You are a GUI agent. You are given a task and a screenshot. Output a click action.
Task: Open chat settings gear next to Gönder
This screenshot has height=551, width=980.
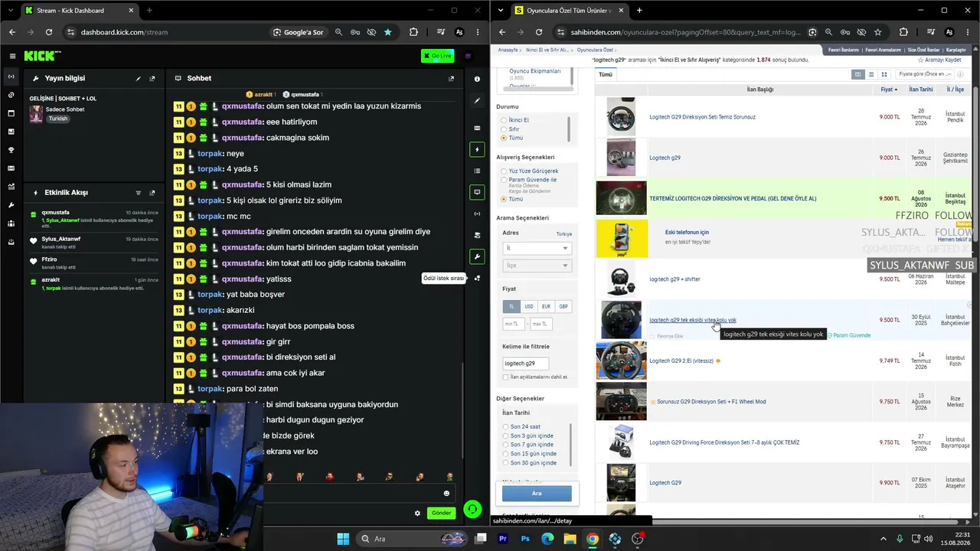point(417,513)
